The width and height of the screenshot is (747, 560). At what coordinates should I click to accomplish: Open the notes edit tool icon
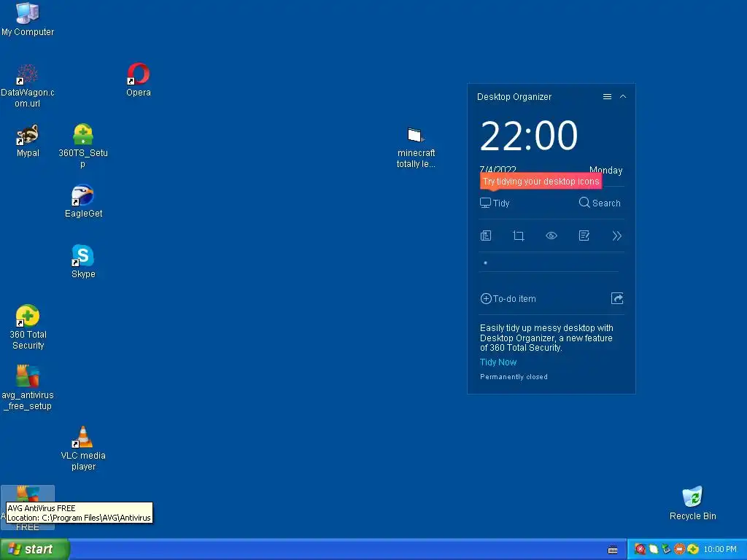click(584, 236)
